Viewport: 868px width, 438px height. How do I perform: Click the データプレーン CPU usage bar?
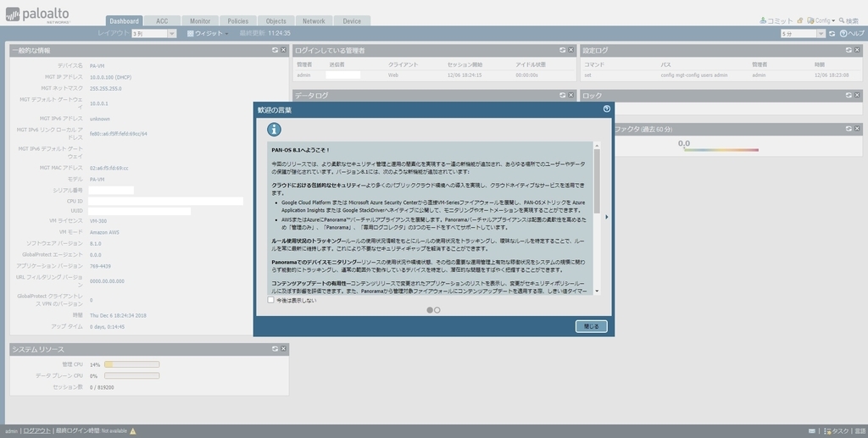[x=131, y=375]
